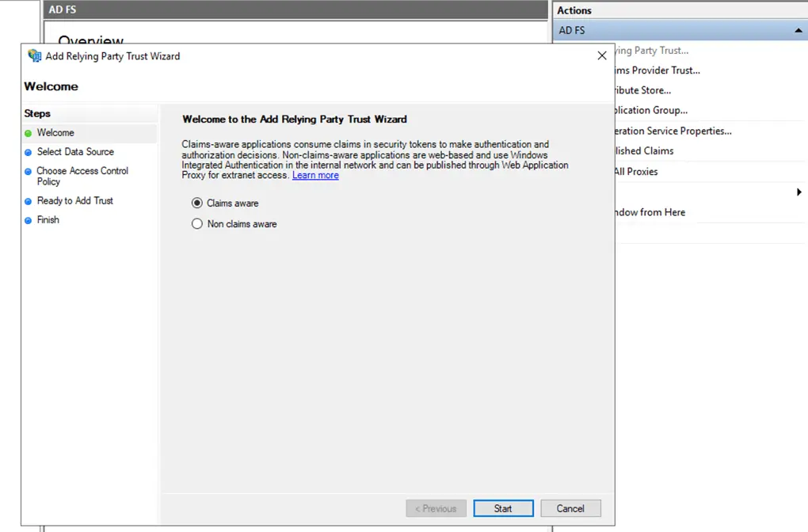Collapse the AD FS actions section
This screenshot has height=532, width=808.
tap(798, 30)
